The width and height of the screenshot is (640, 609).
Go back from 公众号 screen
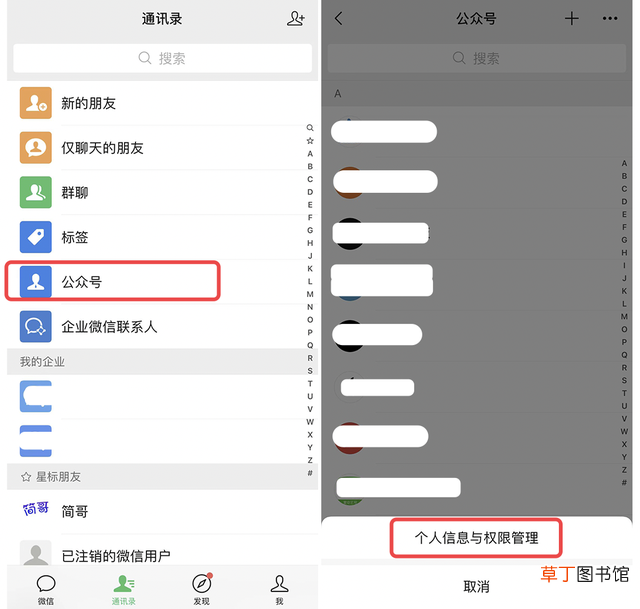click(339, 18)
